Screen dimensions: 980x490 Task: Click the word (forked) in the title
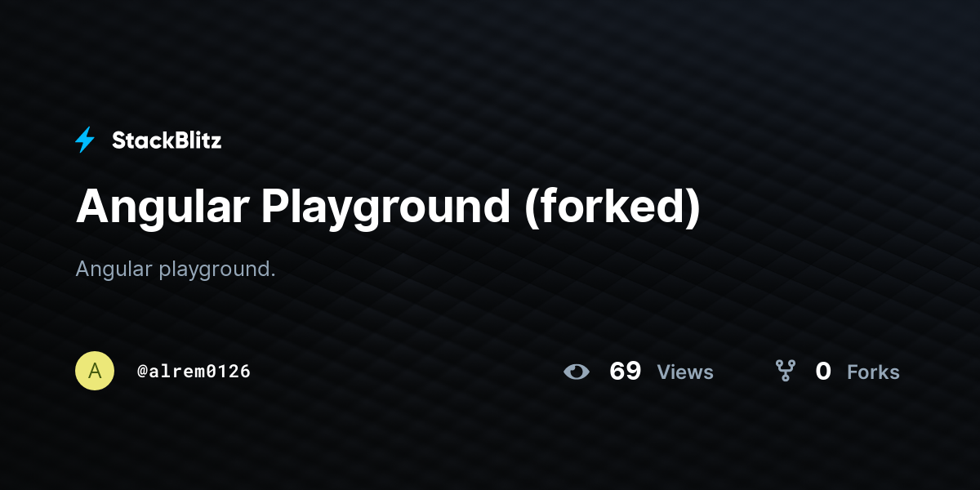pos(612,207)
